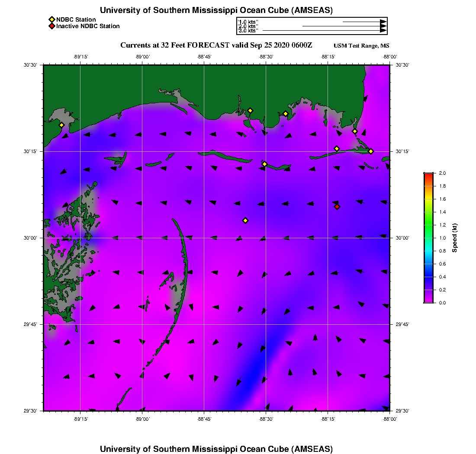
Task: Click the Currents at 32 Feet FORECAST title
Action: (x=216, y=45)
